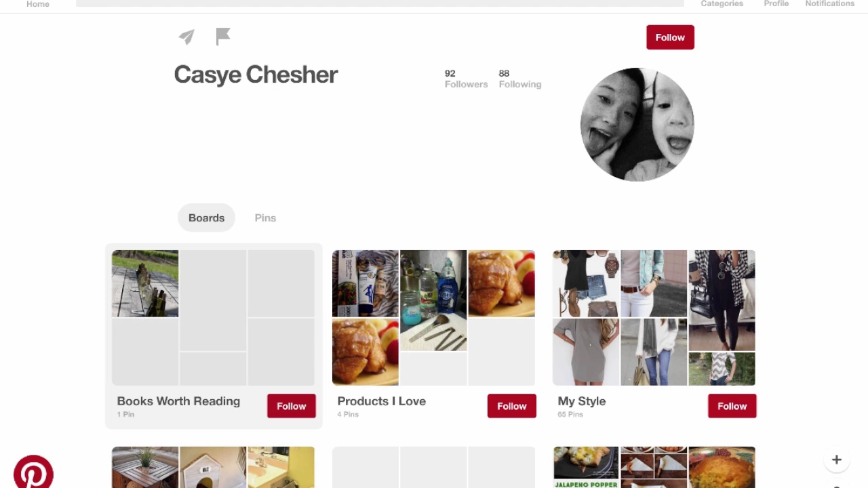
Task: Follow the My Style board
Action: click(732, 406)
